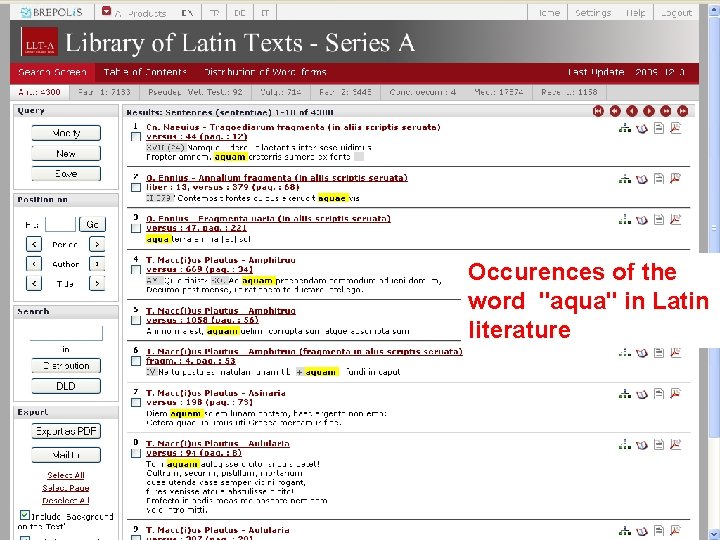
Task: Click the Export as PDF button
Action: click(66, 431)
